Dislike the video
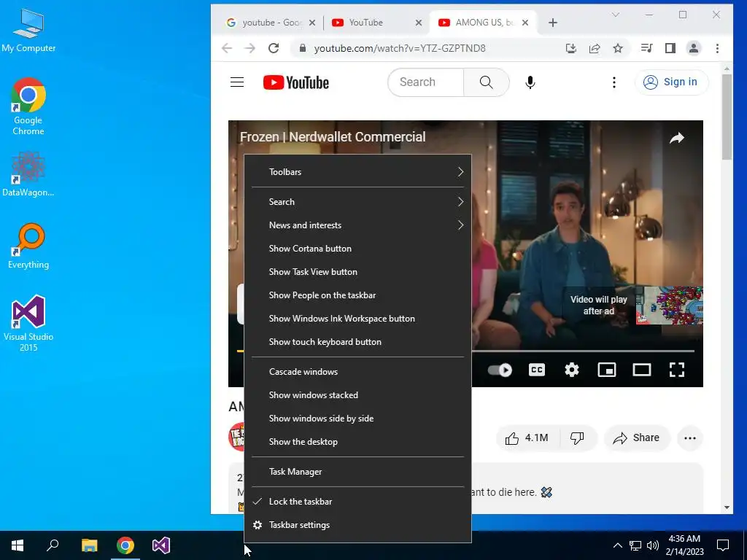Image resolution: width=747 pixels, height=560 pixels. pyautogui.click(x=578, y=438)
